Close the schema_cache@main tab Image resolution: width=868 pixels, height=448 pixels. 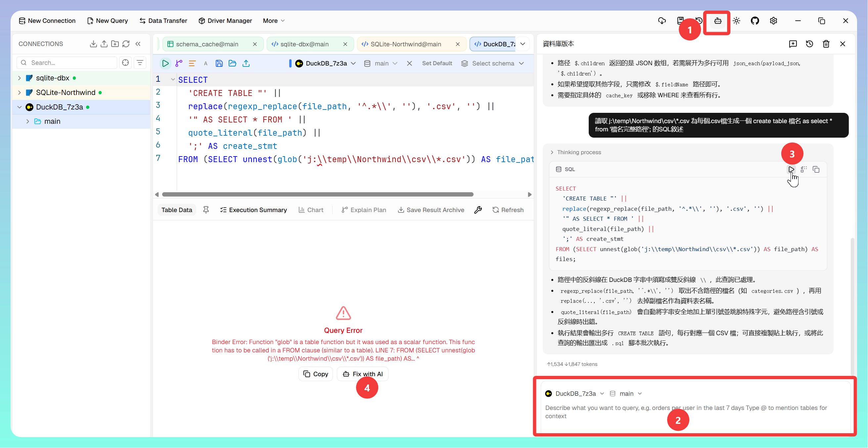[x=255, y=44]
